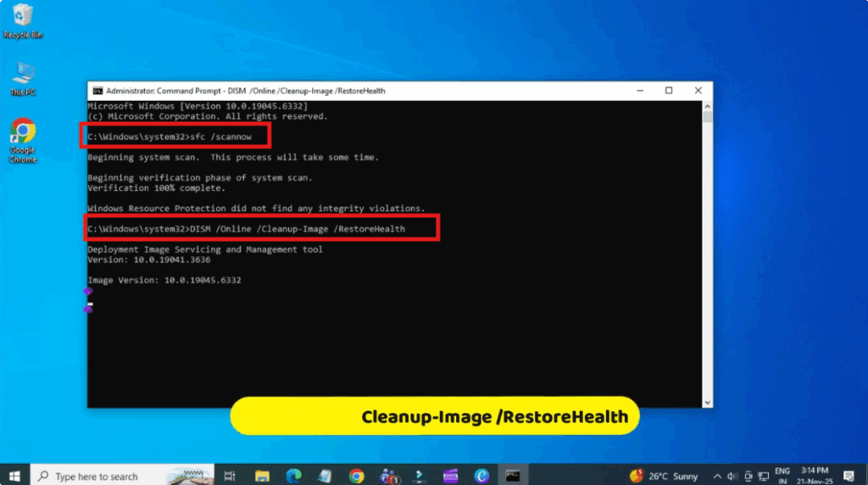This screenshot has height=485, width=868.
Task: Click the 'Version: 10.0.19041.3636' line
Action: point(149,259)
